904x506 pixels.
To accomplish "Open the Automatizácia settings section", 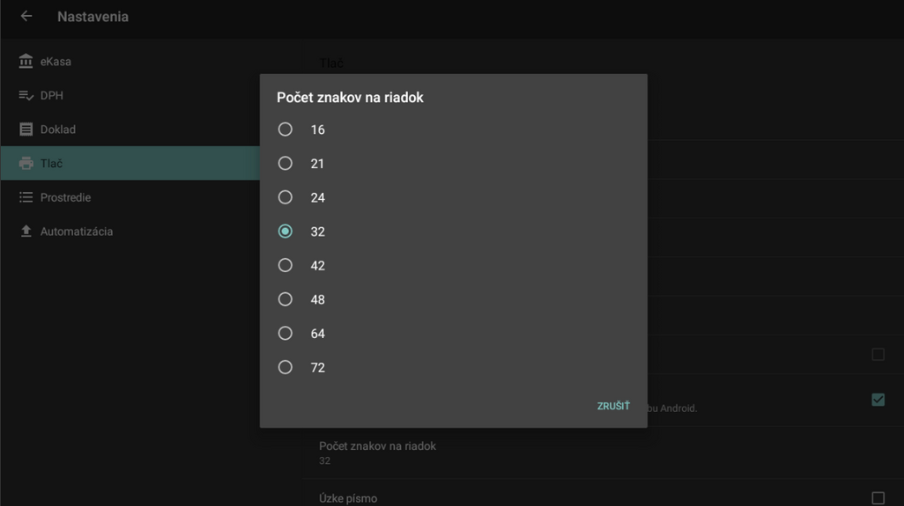I will (76, 232).
